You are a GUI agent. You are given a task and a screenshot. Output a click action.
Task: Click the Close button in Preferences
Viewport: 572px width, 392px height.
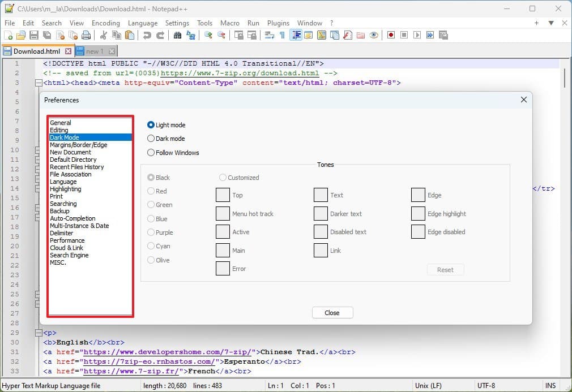tap(332, 313)
